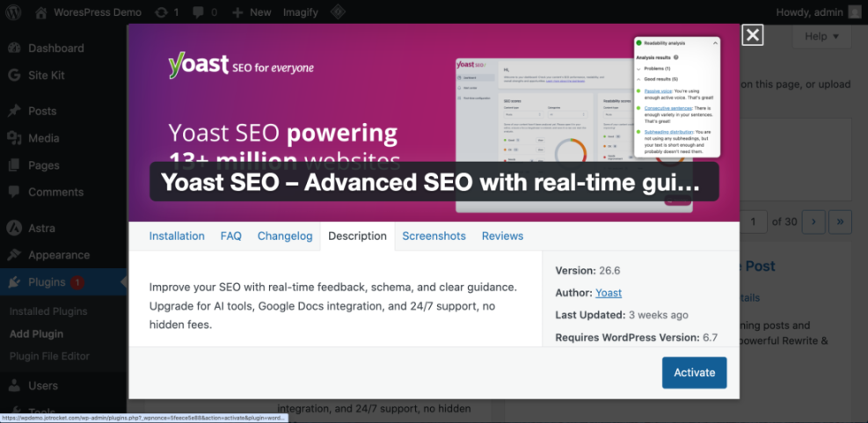Open the Yoast author link
868x423 pixels.
tap(609, 293)
